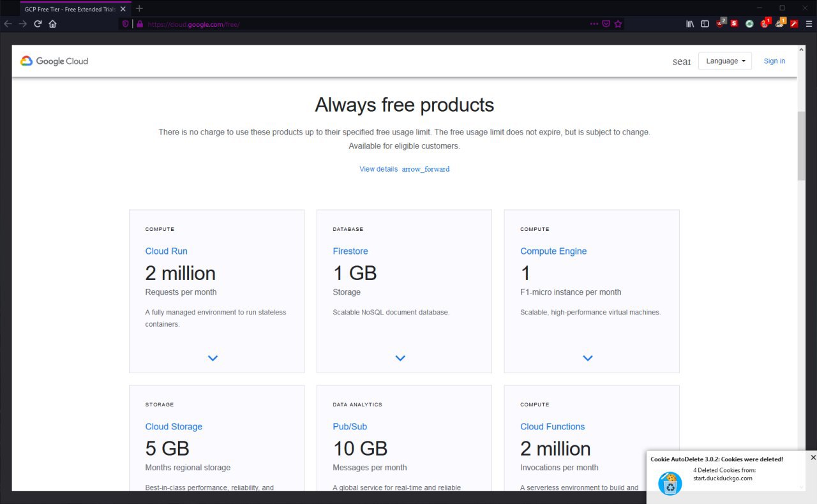The height and width of the screenshot is (504, 817).
Task: Save page to Pocket icon
Action: tap(606, 24)
